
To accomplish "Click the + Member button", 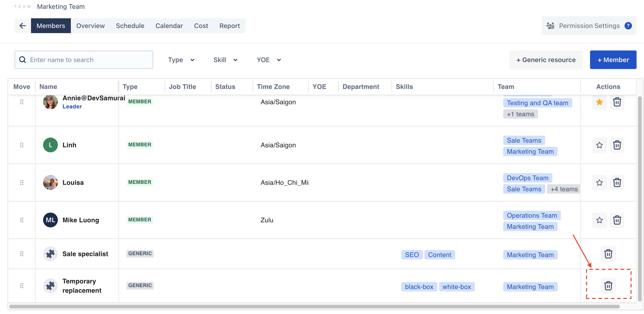I will coord(613,60).
